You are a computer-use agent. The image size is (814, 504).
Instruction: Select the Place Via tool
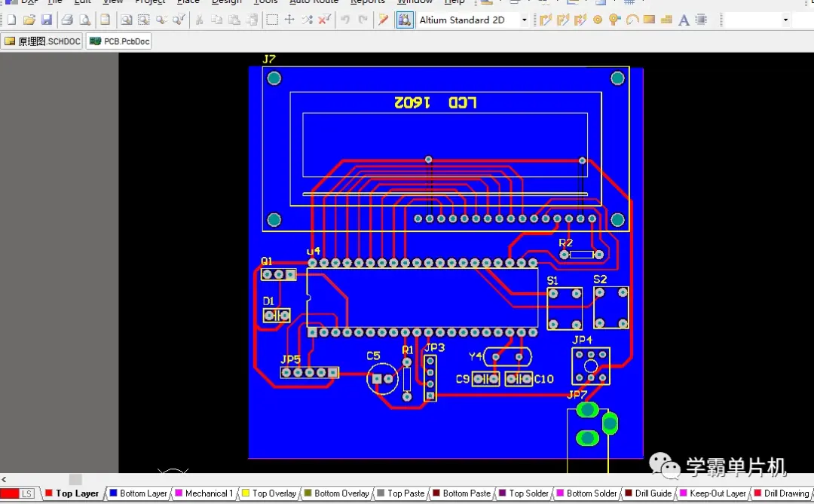(614, 20)
